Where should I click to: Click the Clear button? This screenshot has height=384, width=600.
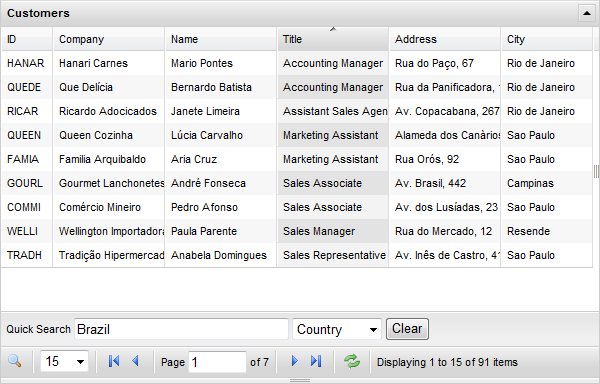pos(407,329)
